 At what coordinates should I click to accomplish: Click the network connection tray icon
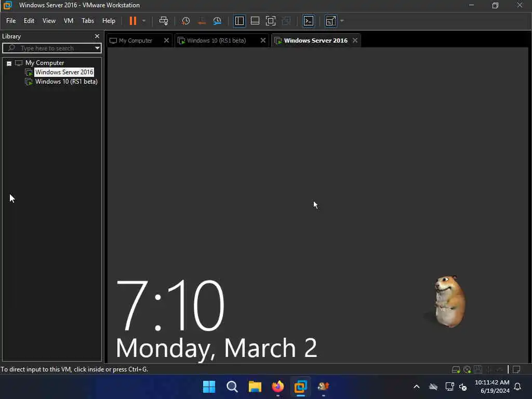(449, 387)
